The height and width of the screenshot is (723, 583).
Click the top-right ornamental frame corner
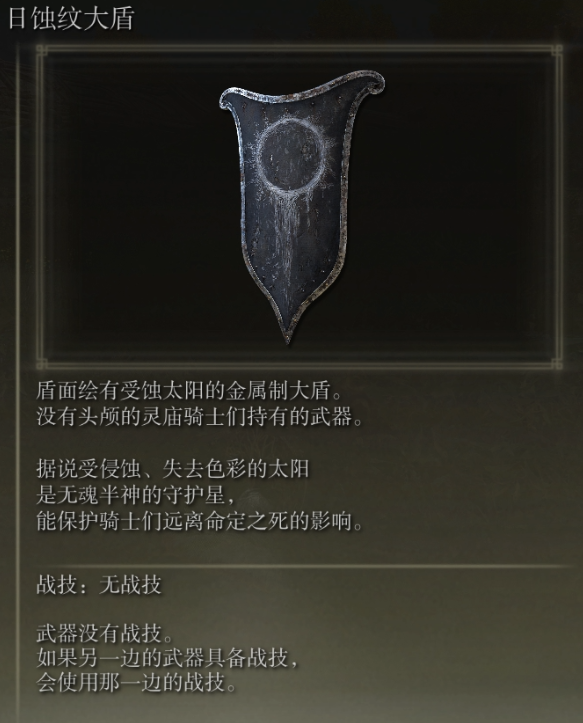pyautogui.click(x=555, y=51)
